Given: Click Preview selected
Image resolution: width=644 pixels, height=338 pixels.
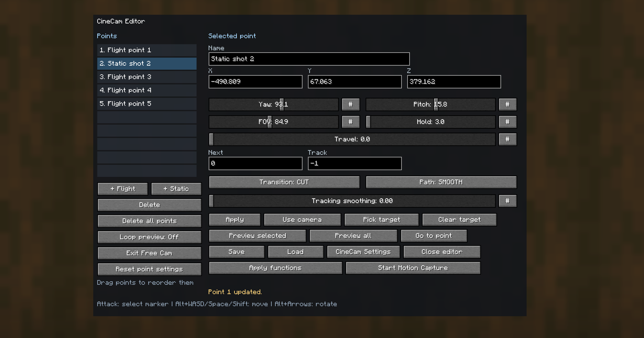Looking at the screenshot, I should pos(257,236).
